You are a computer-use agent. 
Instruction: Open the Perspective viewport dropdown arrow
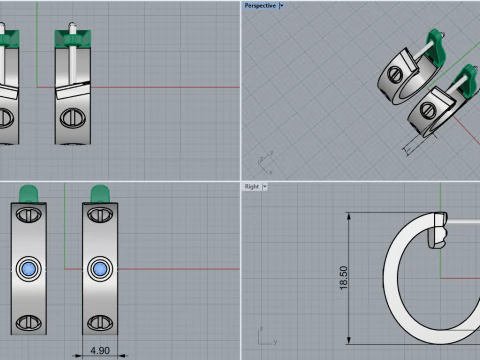(282, 6)
